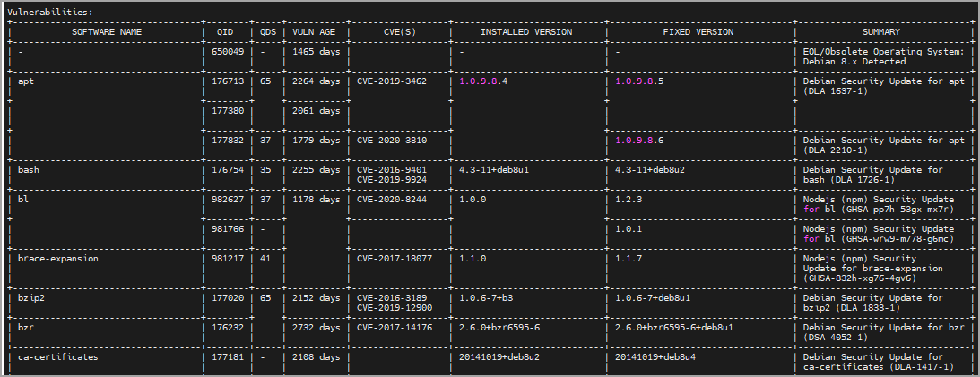Screen dimensions: 980x377
Task: Select the 'bl' software name
Action: (23, 199)
